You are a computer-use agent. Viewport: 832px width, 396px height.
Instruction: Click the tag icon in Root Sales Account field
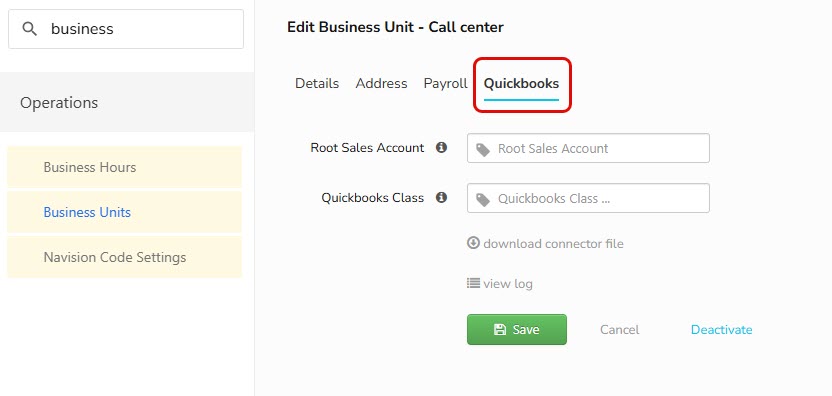click(483, 149)
